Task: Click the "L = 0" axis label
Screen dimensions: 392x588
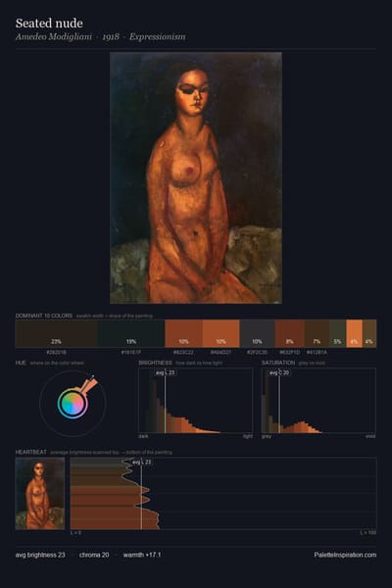Action: 75,532
